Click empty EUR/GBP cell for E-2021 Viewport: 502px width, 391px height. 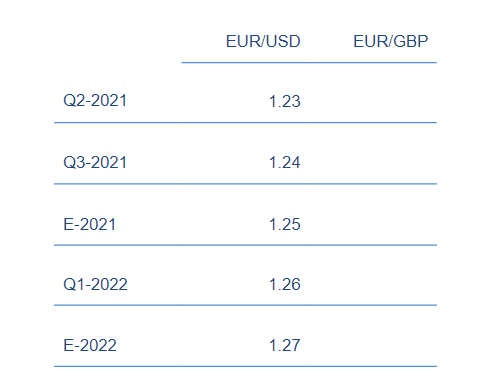point(373,215)
